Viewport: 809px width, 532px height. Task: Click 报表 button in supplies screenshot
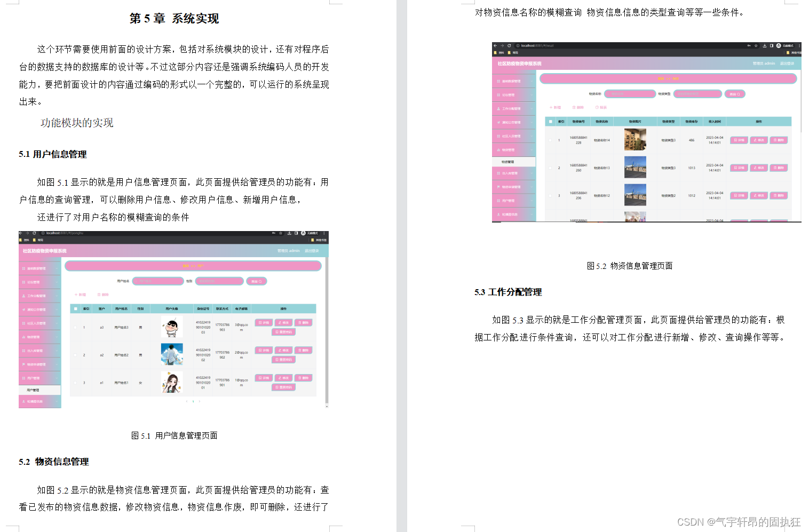pos(601,107)
